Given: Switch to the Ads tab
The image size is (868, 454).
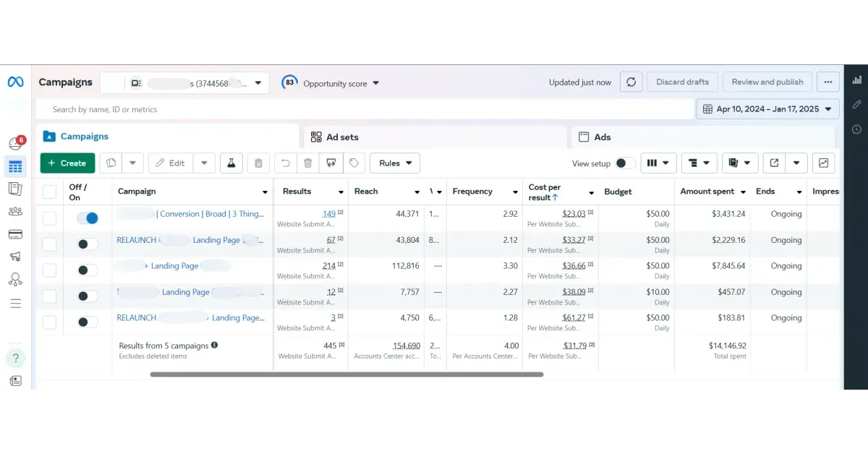Looking at the screenshot, I should point(703,137).
